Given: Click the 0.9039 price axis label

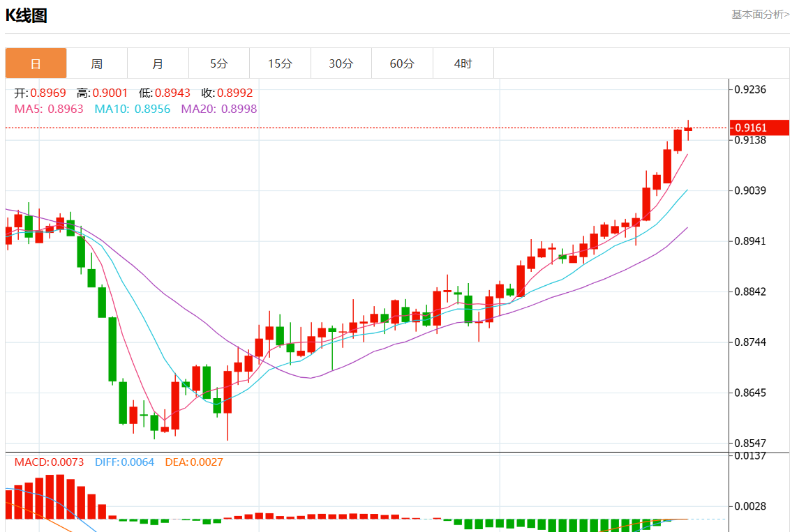Looking at the screenshot, I should click(750, 190).
